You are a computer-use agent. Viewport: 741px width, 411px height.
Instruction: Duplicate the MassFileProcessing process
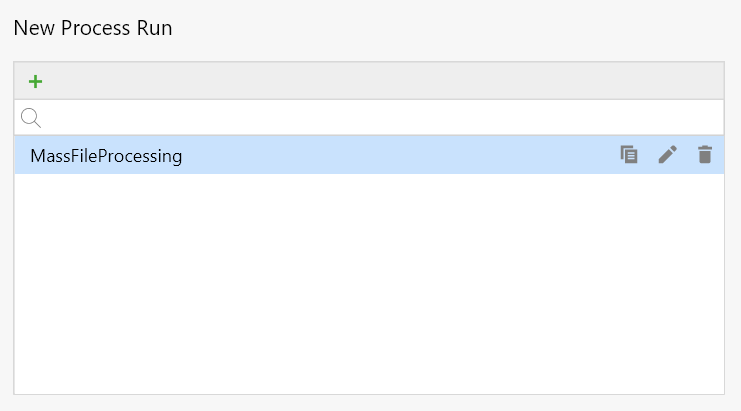(x=629, y=155)
